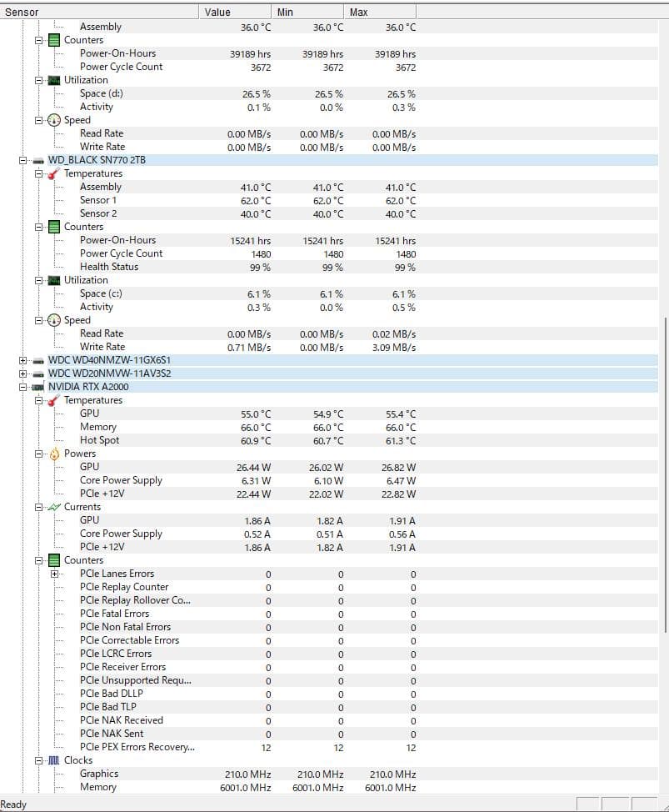Click the vertical scrollbar thumb

[664, 474]
